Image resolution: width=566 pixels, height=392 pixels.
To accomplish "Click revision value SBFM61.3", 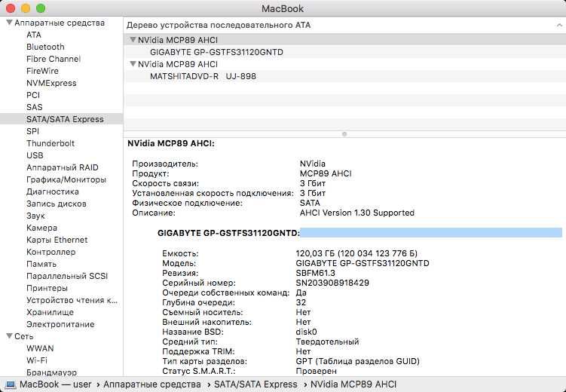I will 316,273.
